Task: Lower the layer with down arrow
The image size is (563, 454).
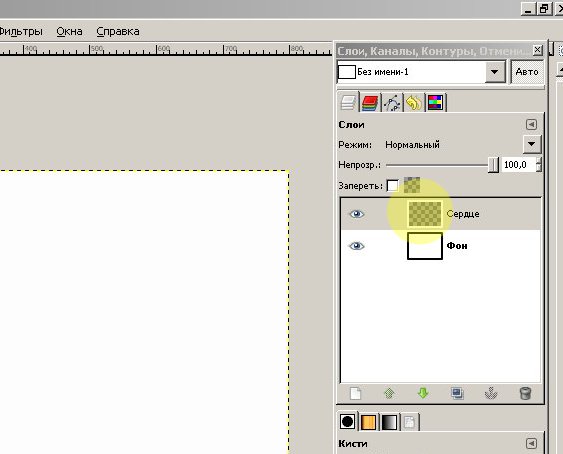Action: click(x=423, y=393)
